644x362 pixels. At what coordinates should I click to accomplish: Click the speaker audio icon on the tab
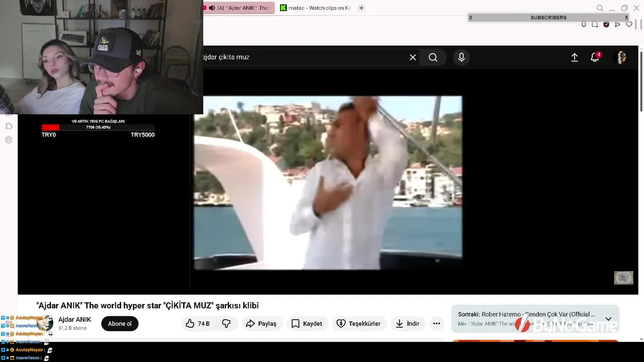(212, 8)
